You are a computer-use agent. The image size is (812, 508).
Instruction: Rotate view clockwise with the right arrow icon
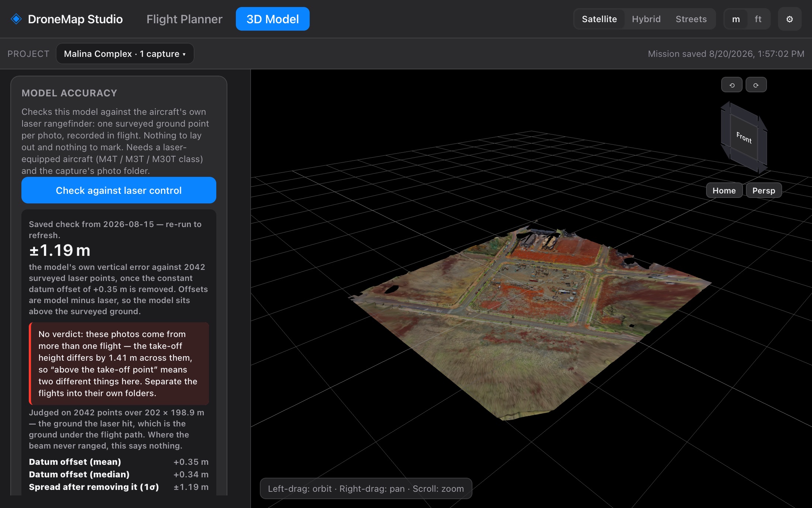coord(756,85)
